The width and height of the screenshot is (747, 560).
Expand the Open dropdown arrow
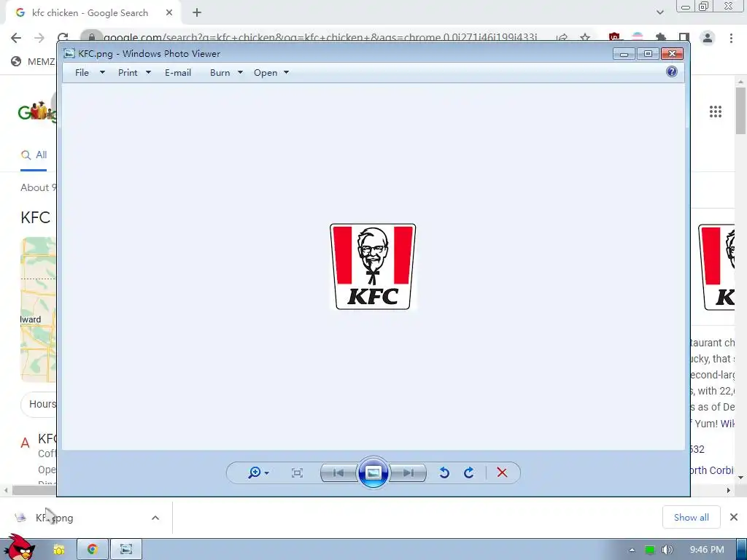286,72
